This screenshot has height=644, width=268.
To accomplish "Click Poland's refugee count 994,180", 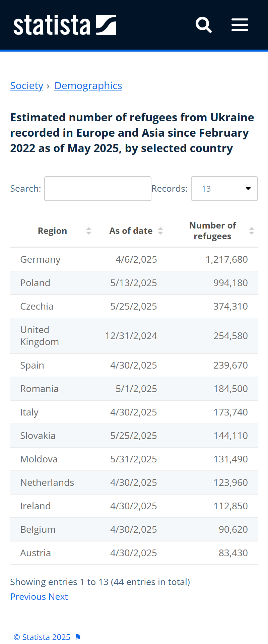I will pyautogui.click(x=230, y=283).
